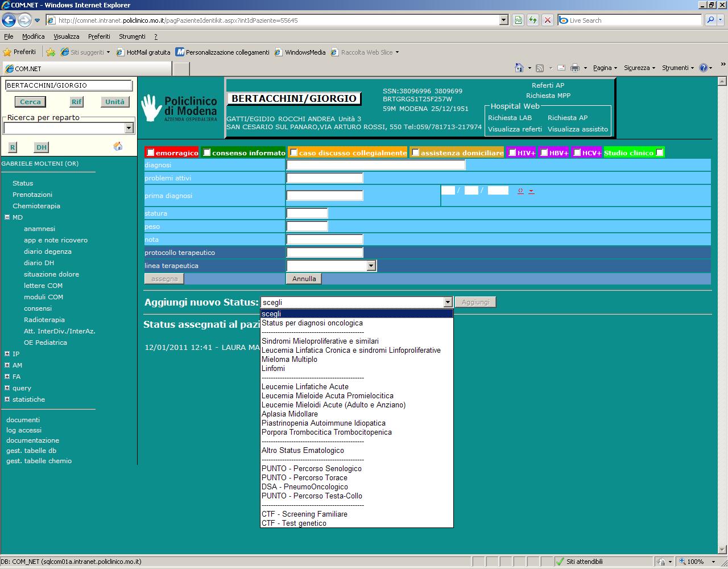
Task: Click Add to Favorites bar star icon
Action: pyautogui.click(x=51, y=52)
